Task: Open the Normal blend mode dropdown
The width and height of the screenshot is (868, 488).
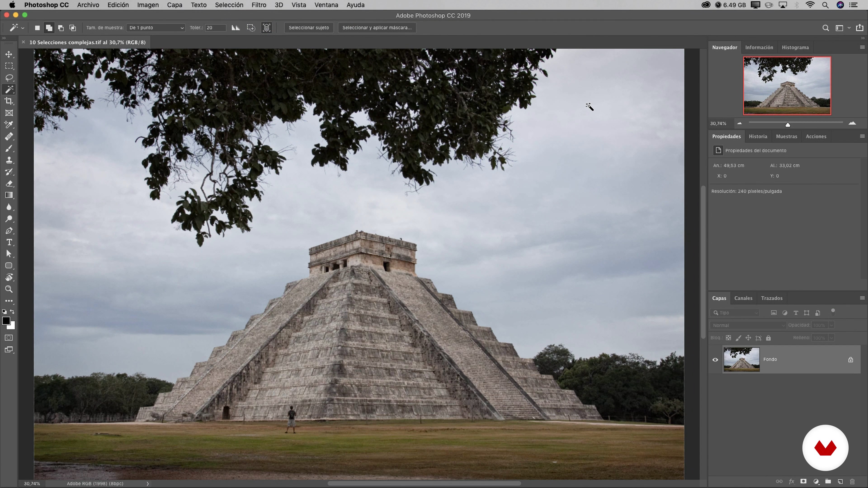Action: 748,325
